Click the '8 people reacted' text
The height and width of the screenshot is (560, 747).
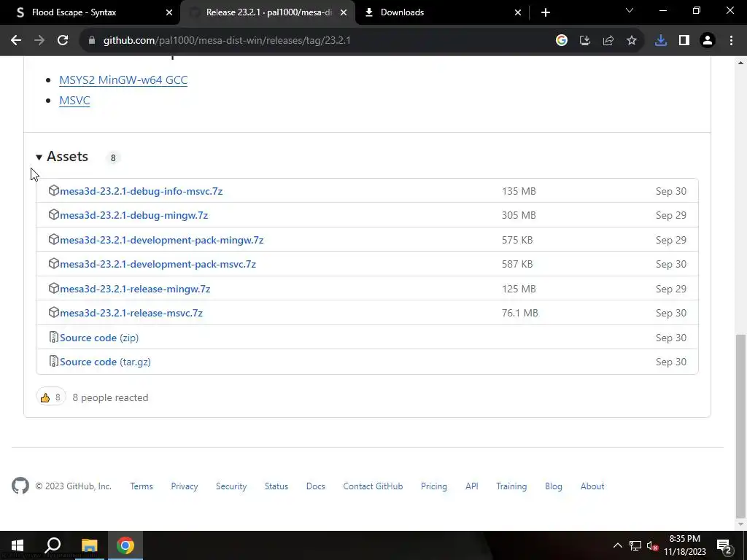[110, 397]
